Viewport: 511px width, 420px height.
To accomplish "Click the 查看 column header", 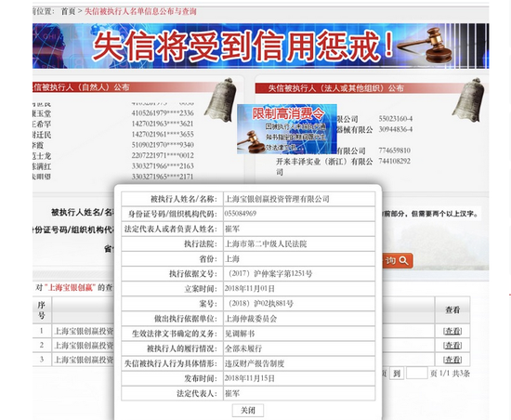I will click(x=452, y=309).
